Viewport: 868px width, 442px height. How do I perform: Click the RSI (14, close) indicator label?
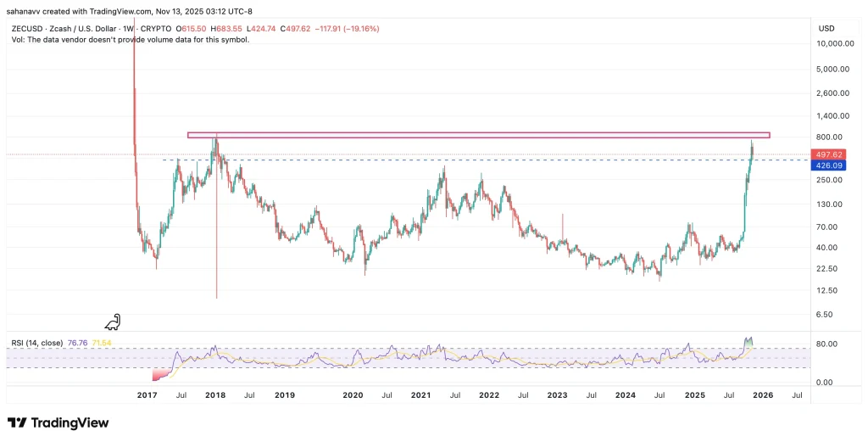(39, 343)
